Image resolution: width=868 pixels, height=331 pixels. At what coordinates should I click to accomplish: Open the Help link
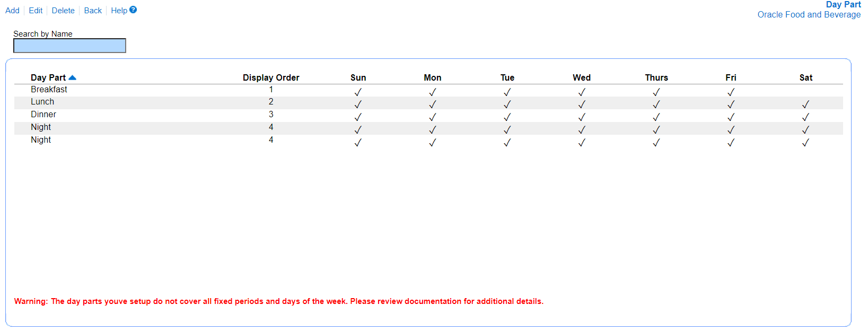click(x=119, y=11)
